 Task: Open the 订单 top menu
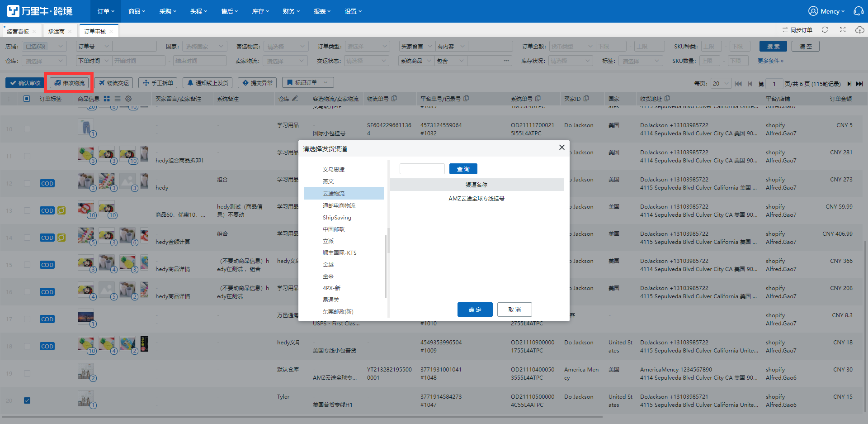click(x=106, y=11)
